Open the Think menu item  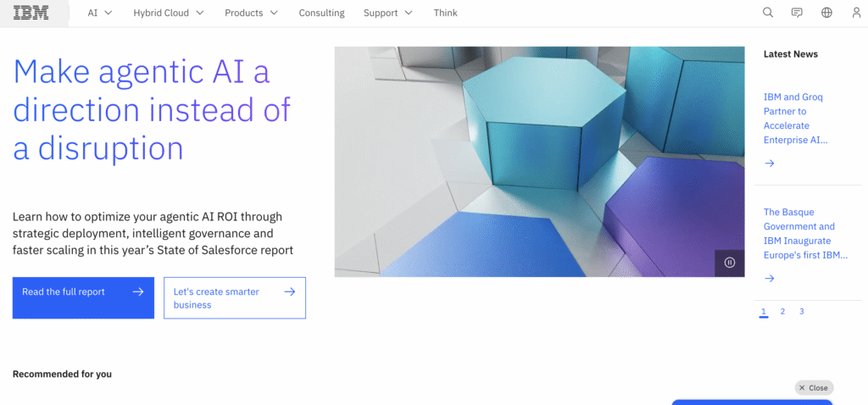click(x=446, y=13)
